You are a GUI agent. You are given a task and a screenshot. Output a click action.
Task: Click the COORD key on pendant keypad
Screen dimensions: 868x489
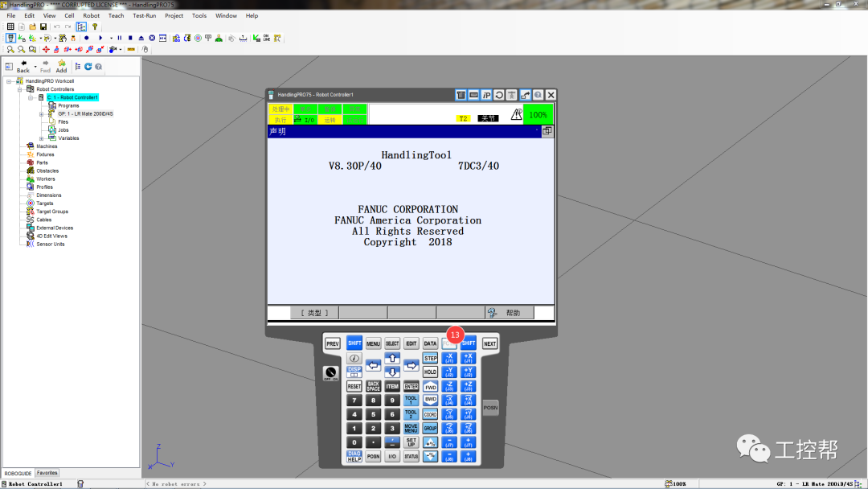[x=430, y=414]
